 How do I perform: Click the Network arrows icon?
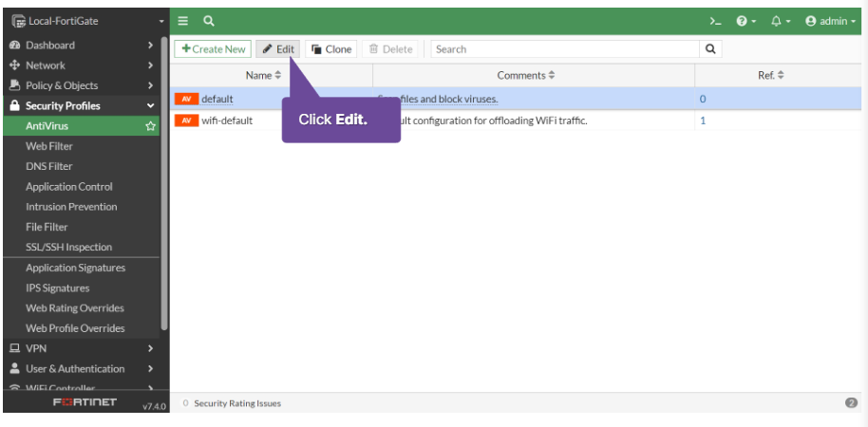point(15,65)
